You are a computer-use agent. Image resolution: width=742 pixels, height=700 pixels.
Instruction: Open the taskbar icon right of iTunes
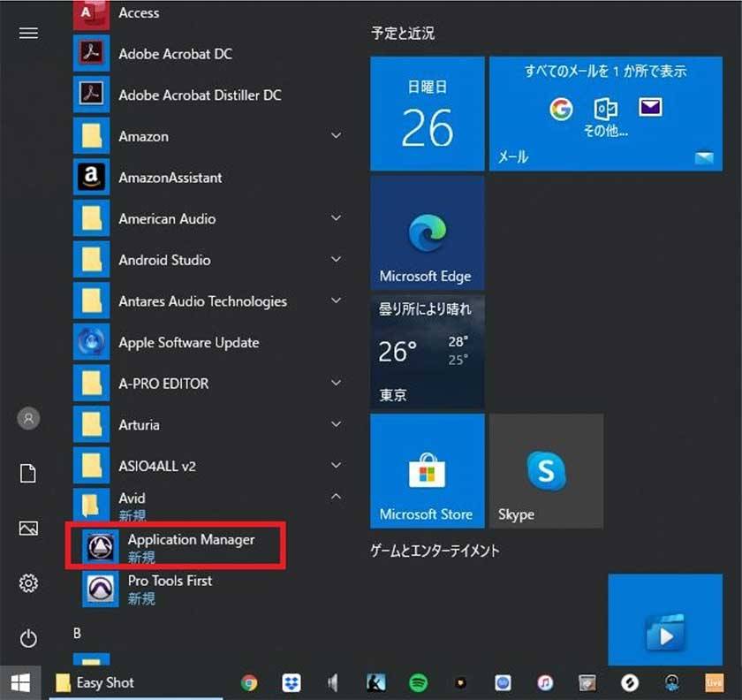pyautogui.click(x=587, y=683)
